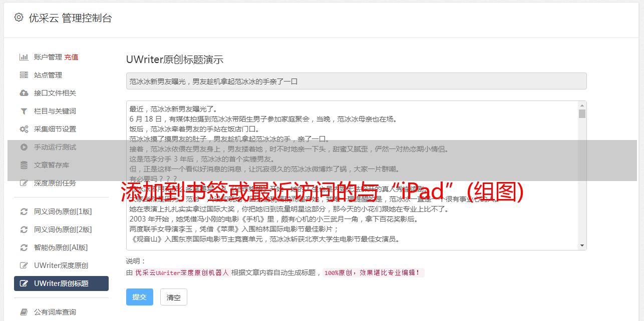Select the active UWriter原创标题 menu item
The height and width of the screenshot is (321, 644).
(61, 283)
